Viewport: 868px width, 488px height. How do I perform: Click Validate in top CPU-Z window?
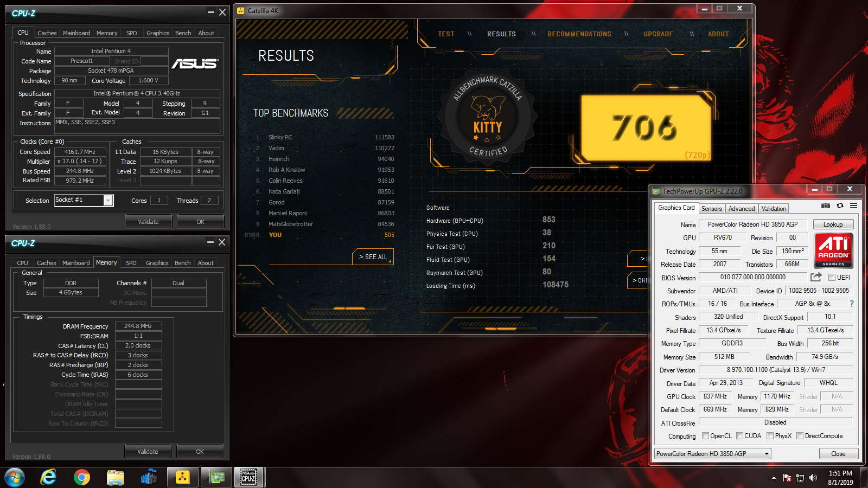tap(148, 222)
